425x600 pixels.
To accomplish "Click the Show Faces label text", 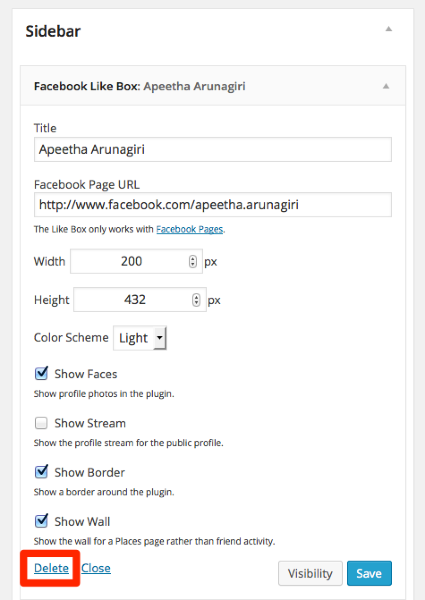I will tap(86, 374).
